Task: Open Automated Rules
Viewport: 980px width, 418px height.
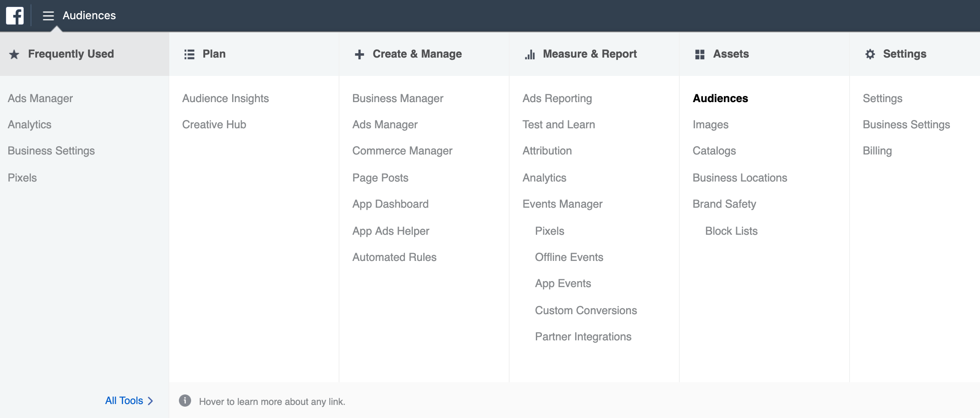Action: [394, 257]
